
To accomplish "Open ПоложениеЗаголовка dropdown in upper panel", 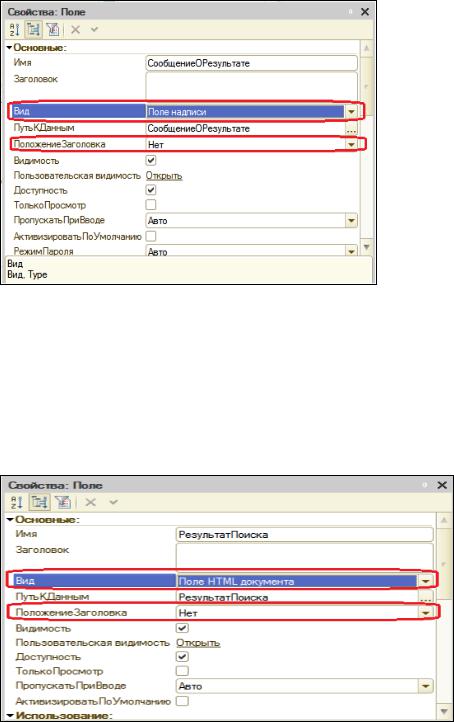I will click(351, 145).
